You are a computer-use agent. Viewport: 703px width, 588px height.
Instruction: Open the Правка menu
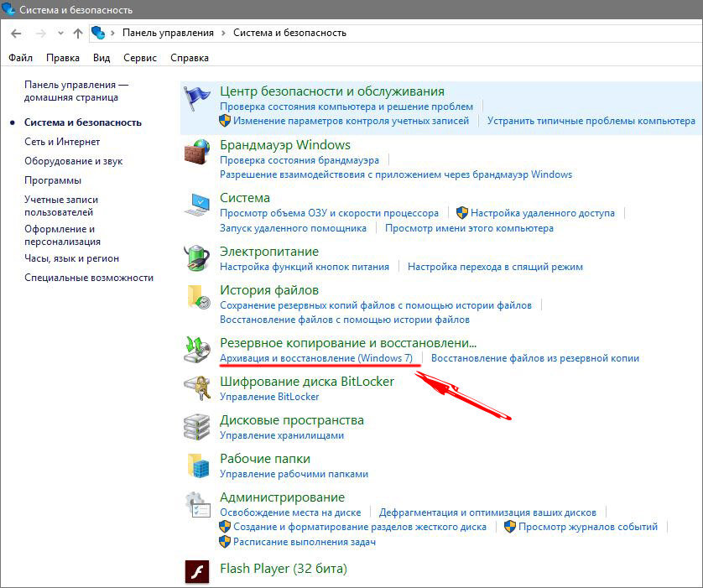63,58
